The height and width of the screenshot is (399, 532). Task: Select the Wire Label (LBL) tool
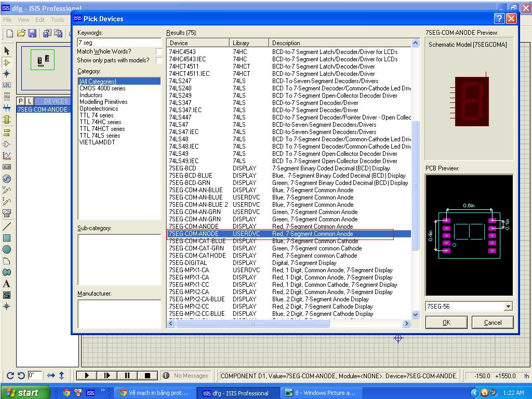[7, 85]
